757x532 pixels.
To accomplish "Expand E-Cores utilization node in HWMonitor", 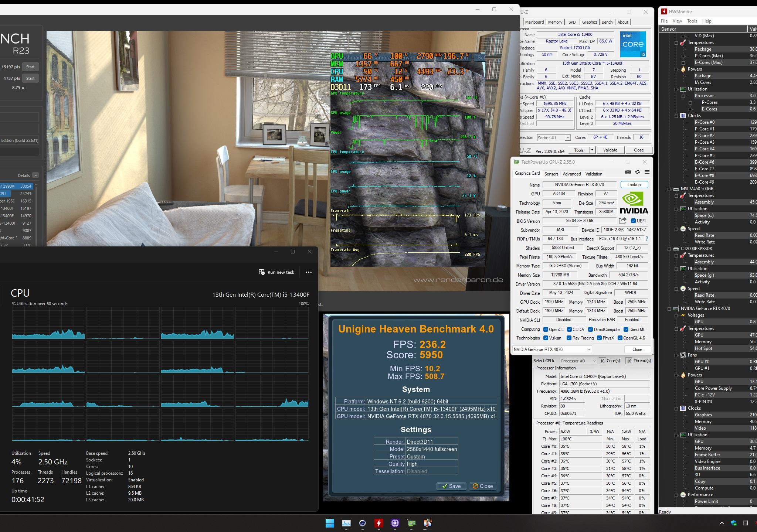I will [x=690, y=109].
